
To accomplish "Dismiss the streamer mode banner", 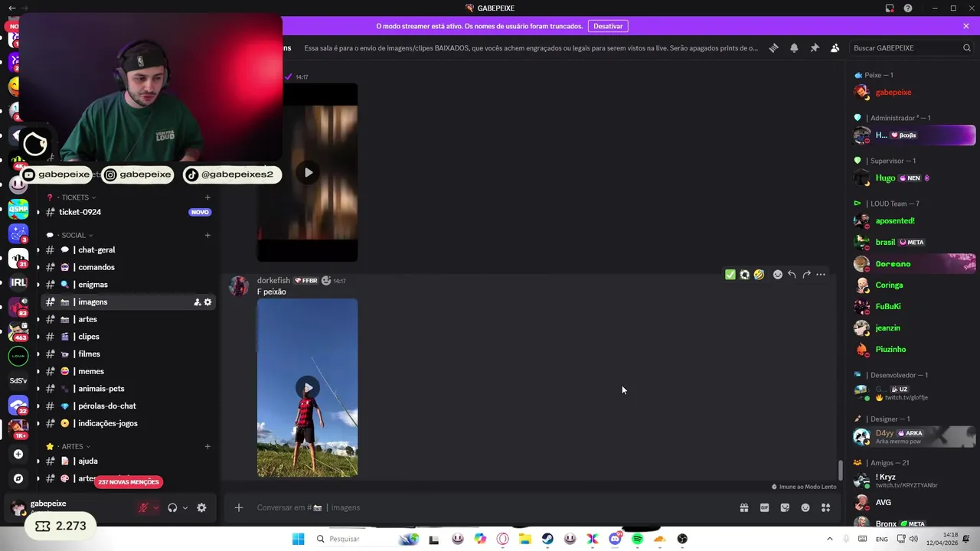I will tap(966, 26).
